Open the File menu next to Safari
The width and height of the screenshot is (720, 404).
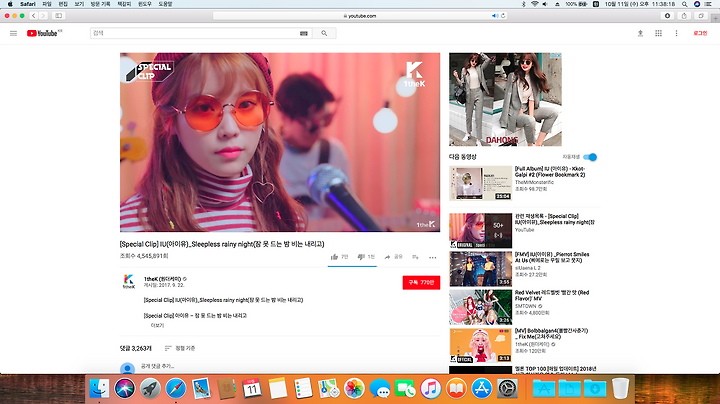pos(47,4)
